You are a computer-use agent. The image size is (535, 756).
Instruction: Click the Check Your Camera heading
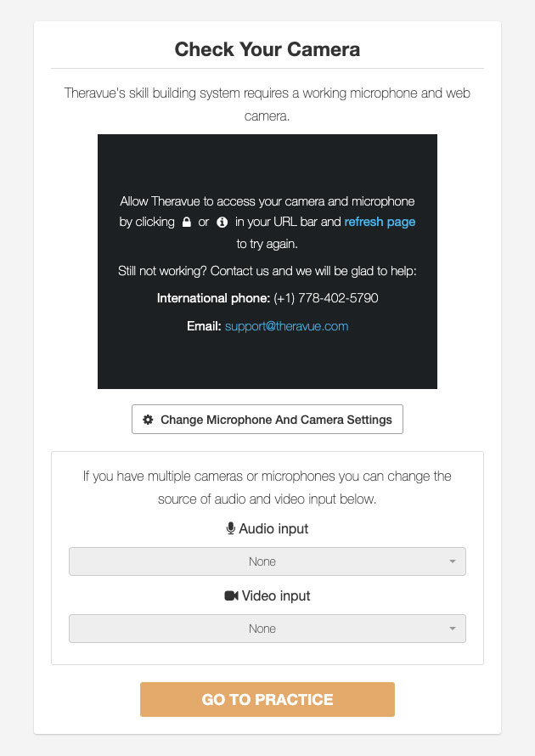coord(267,49)
